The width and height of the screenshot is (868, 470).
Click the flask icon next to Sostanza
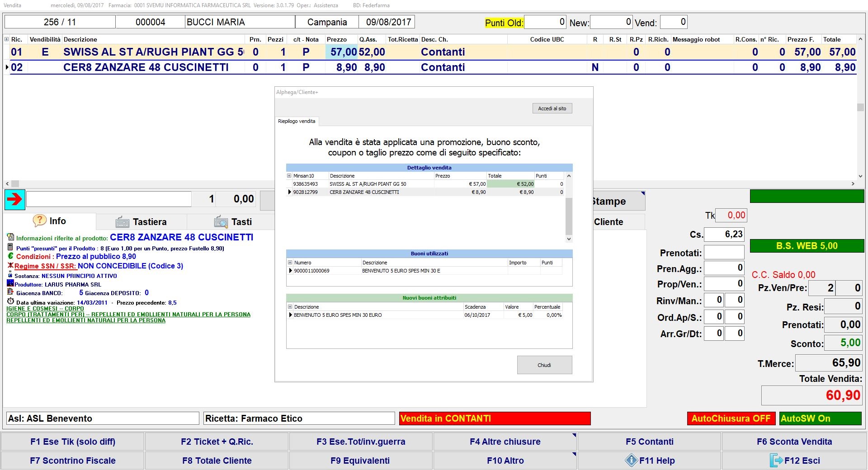point(10,275)
